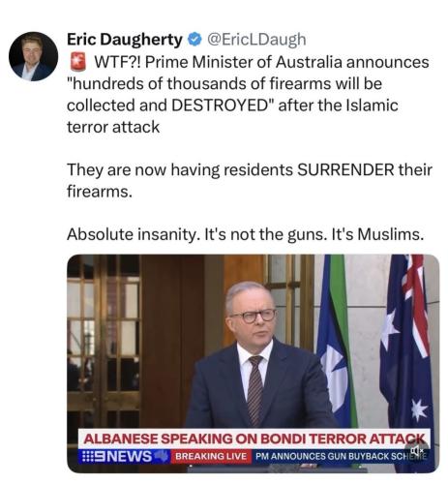Click the 9NEWS logo in the banner
This screenshot has width=448, height=484.
117,456
